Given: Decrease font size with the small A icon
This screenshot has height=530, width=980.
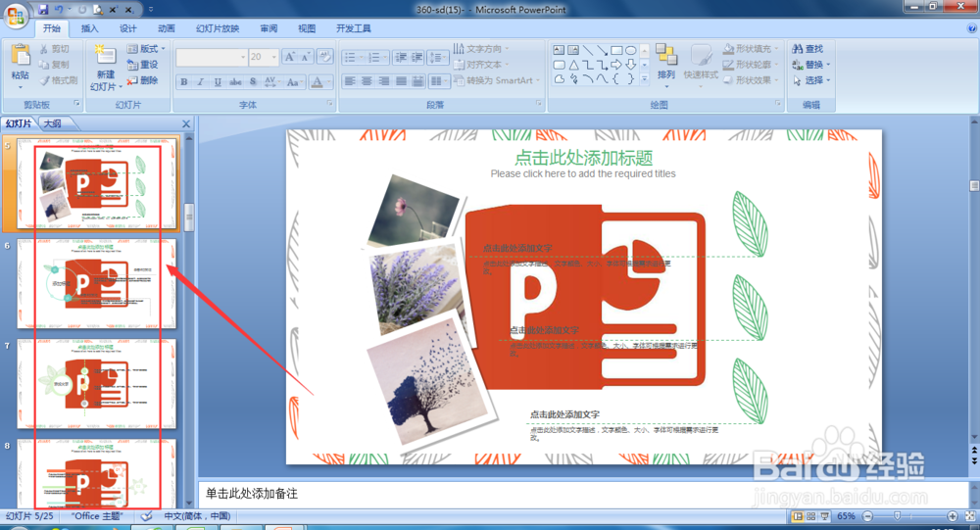Looking at the screenshot, I should 305,57.
